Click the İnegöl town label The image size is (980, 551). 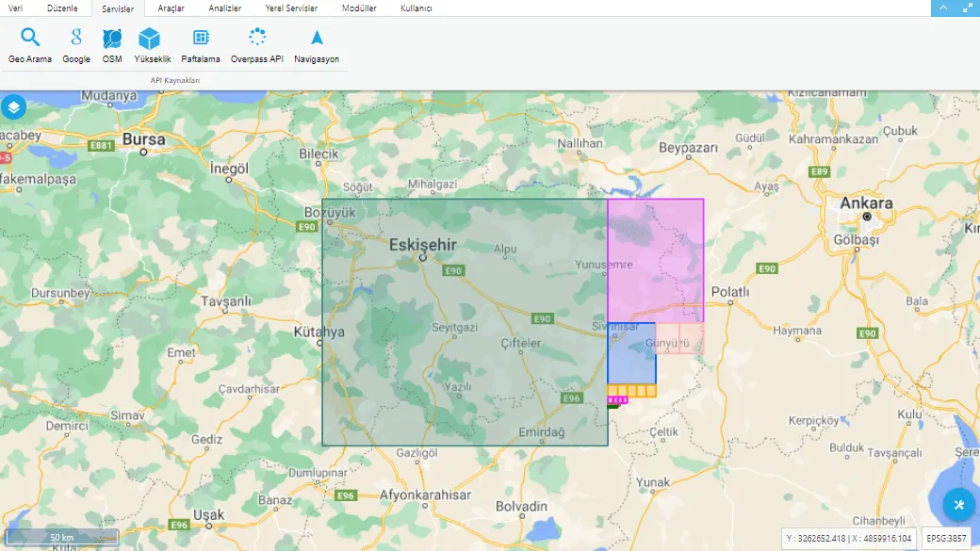pos(229,169)
